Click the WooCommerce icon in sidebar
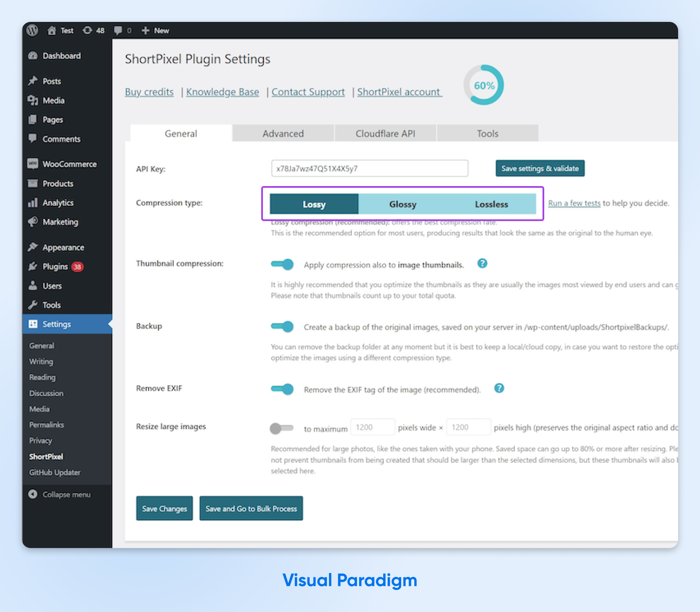 [33, 164]
